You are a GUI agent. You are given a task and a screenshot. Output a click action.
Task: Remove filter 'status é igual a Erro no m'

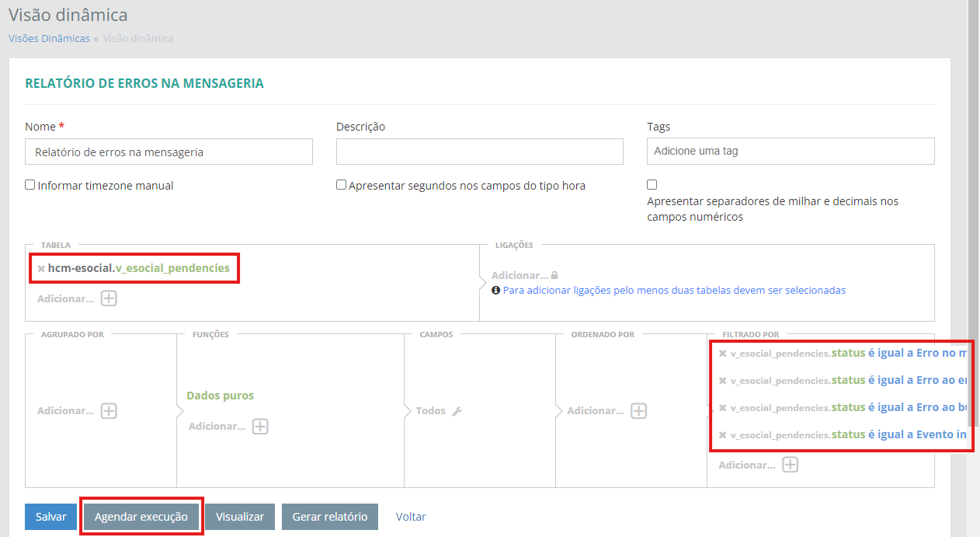click(723, 354)
